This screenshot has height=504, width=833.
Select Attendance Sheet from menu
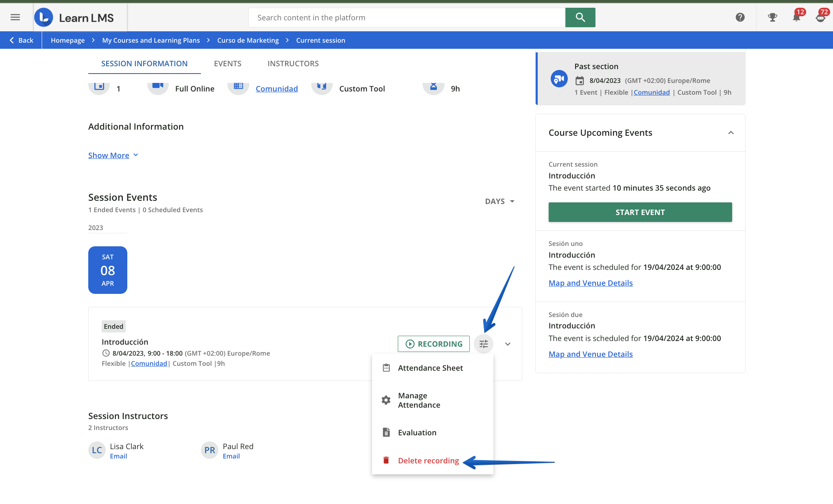tap(430, 368)
